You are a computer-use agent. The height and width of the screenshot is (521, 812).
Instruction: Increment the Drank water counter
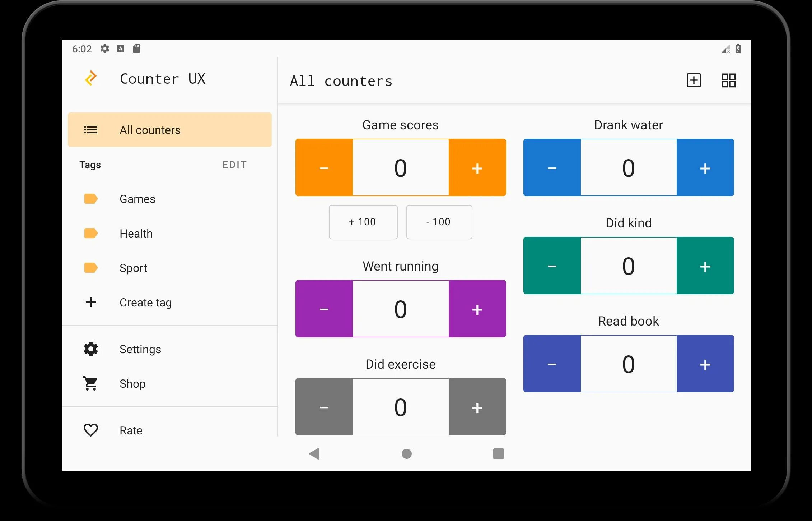pos(705,168)
